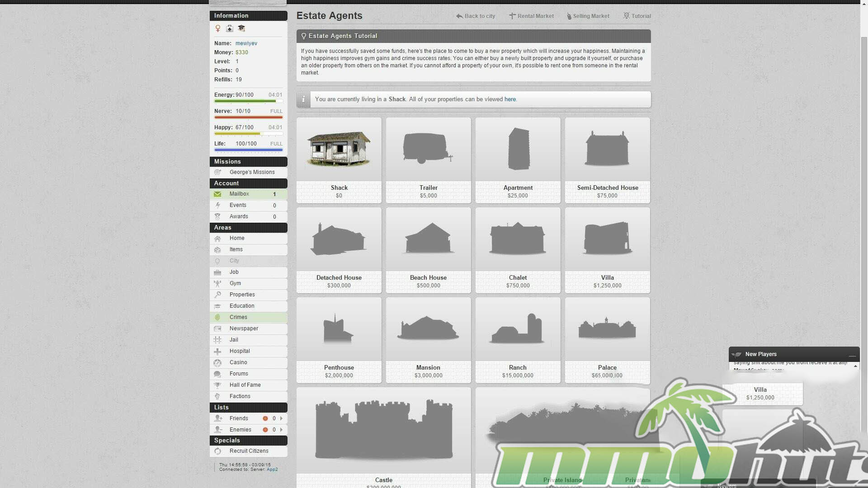Expand the Friends list arrow
The width and height of the screenshot is (868, 488).
[x=281, y=418]
